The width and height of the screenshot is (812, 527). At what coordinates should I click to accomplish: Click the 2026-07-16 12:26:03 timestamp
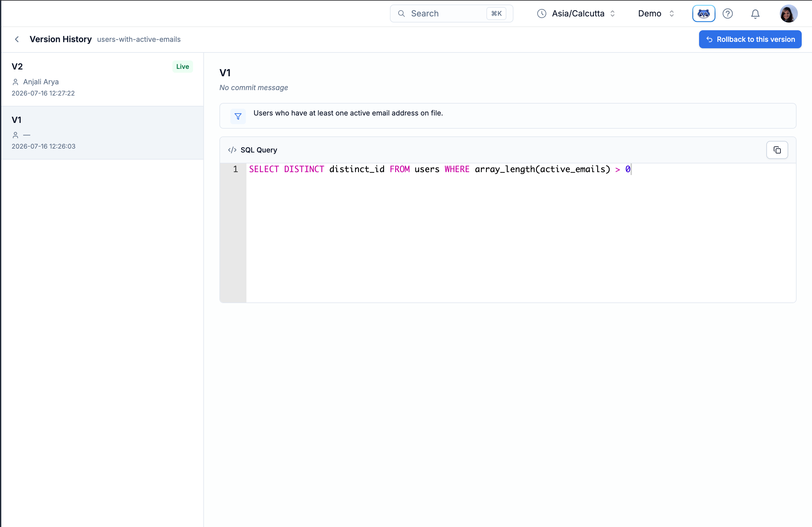pyautogui.click(x=43, y=146)
